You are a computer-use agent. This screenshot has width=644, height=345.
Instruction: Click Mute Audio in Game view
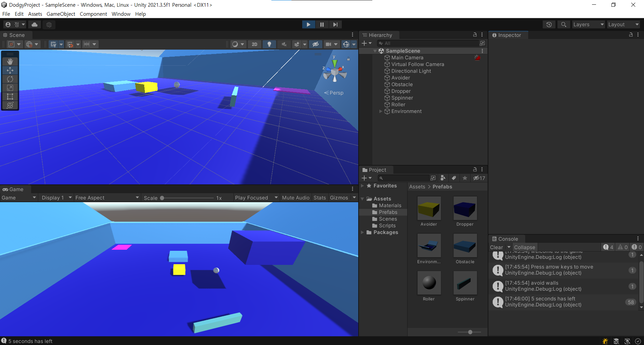[296, 198]
